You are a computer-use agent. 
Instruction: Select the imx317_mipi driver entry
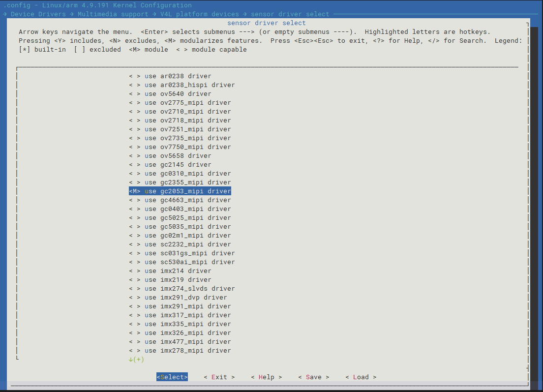click(x=180, y=315)
